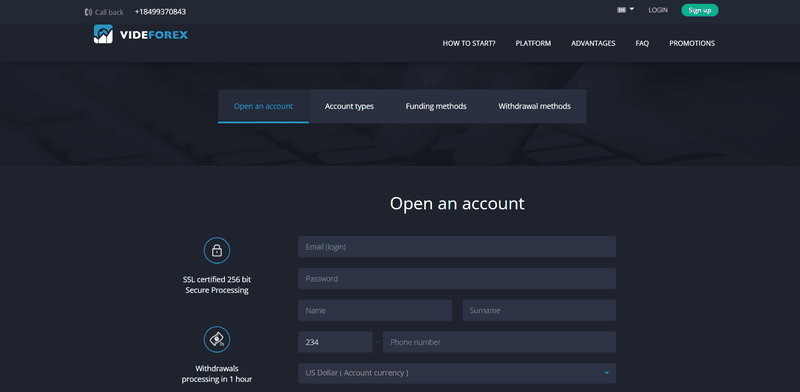Select the Open an account tab
The width and height of the screenshot is (800, 392).
263,106
